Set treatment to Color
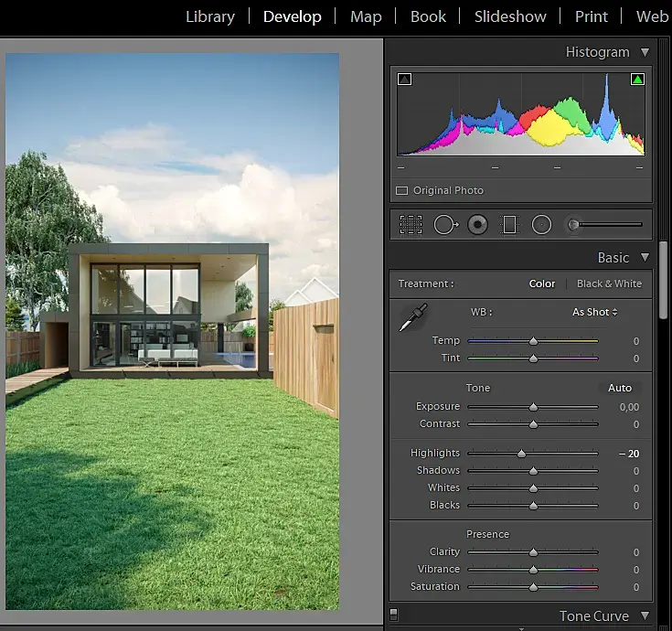Viewport: 672px width, 631px height. coord(541,283)
